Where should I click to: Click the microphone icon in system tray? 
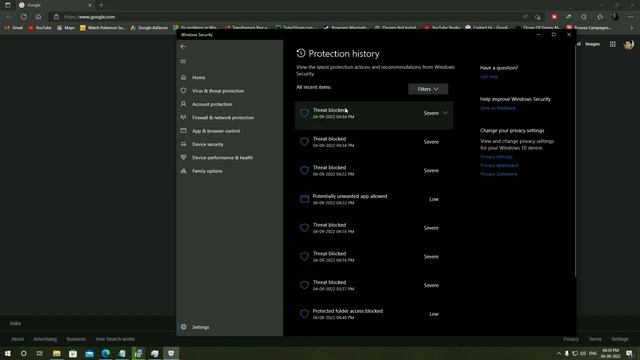(x=567, y=353)
